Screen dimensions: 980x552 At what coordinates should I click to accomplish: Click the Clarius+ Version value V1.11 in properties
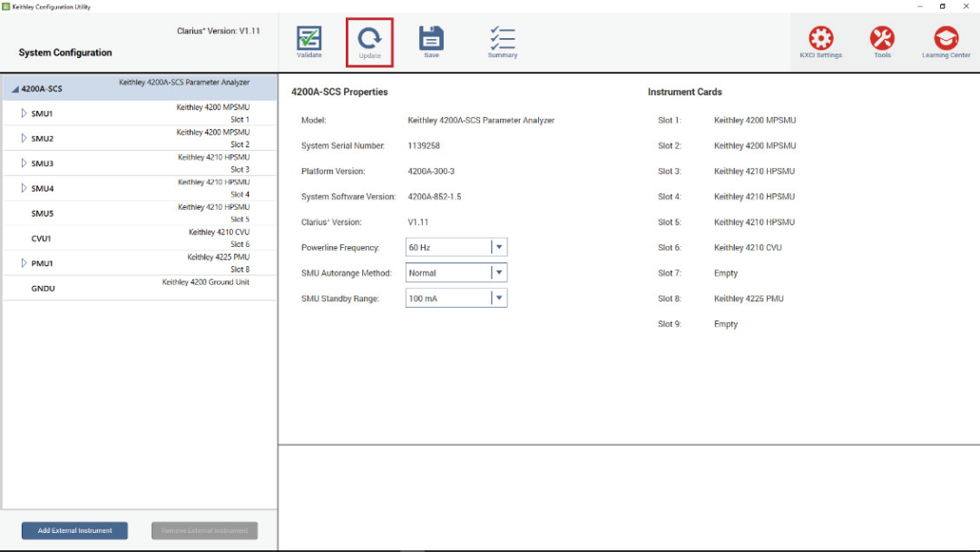[418, 222]
